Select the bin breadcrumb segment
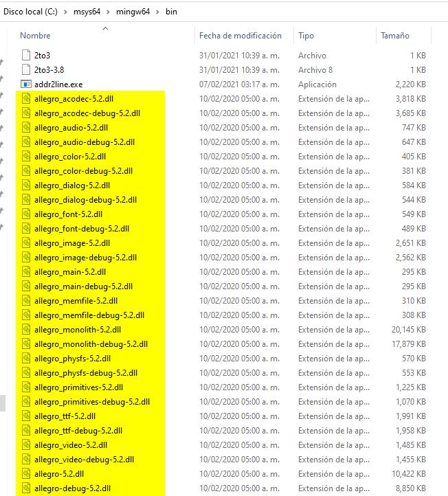The width and height of the screenshot is (448, 496). pos(171,12)
